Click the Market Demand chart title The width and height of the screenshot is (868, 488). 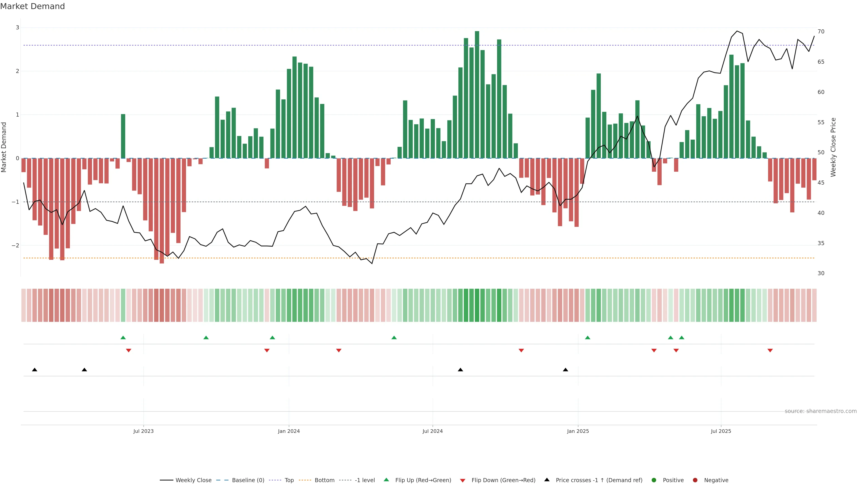pyautogui.click(x=32, y=6)
